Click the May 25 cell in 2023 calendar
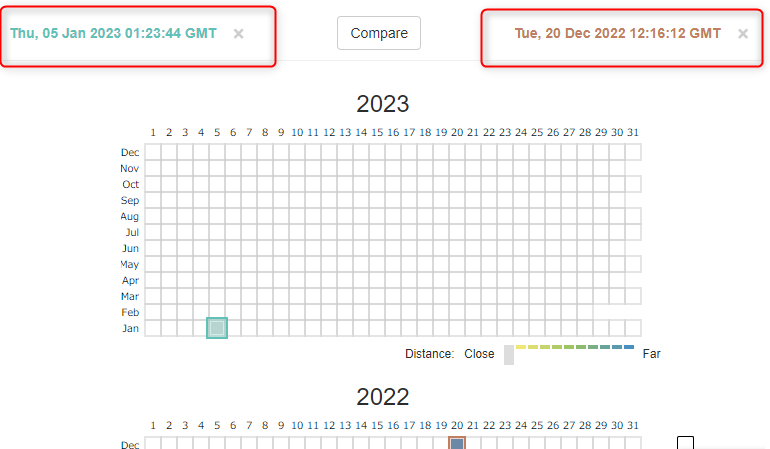This screenshot has height=449, width=770. (537, 264)
